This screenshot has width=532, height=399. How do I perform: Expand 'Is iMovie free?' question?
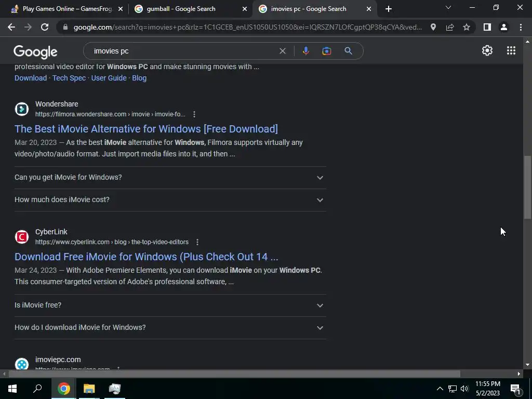click(170, 305)
